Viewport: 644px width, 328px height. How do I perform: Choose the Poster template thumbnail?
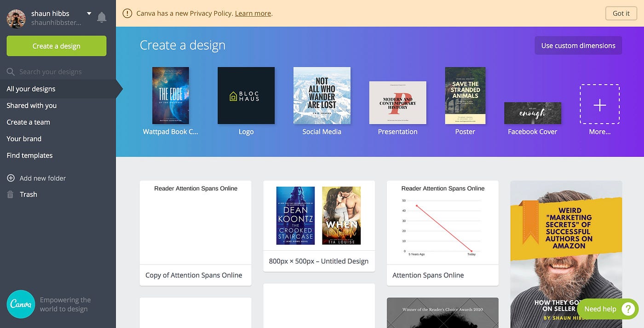click(465, 96)
